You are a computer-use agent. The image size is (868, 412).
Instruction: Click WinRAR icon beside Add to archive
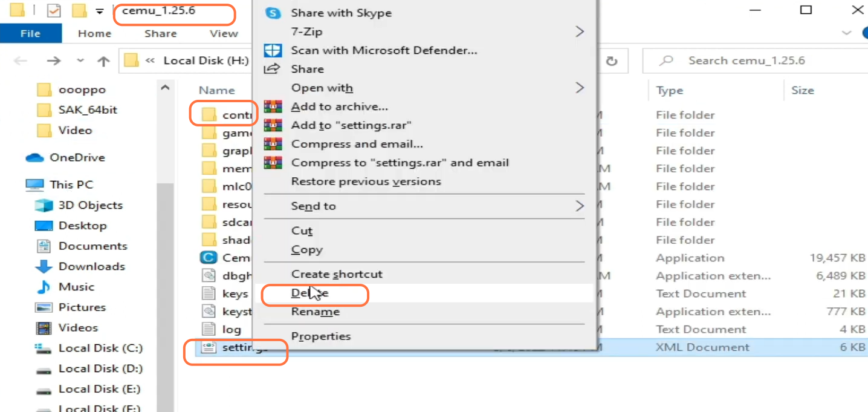[273, 106]
